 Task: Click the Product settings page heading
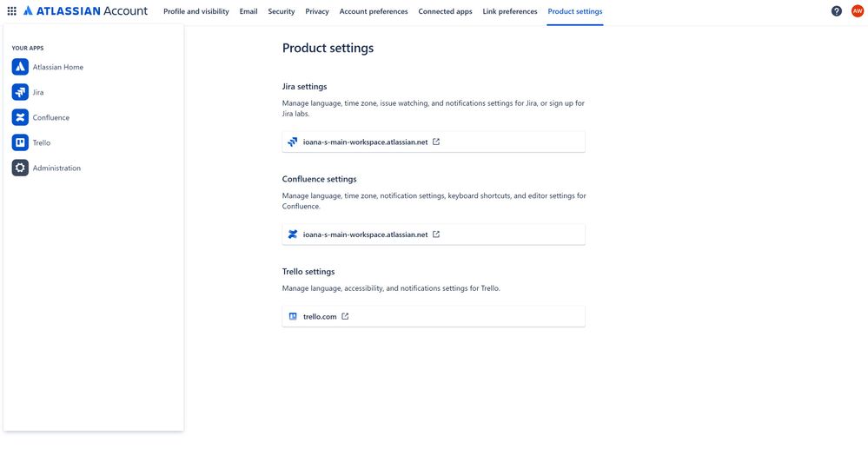[328, 48]
